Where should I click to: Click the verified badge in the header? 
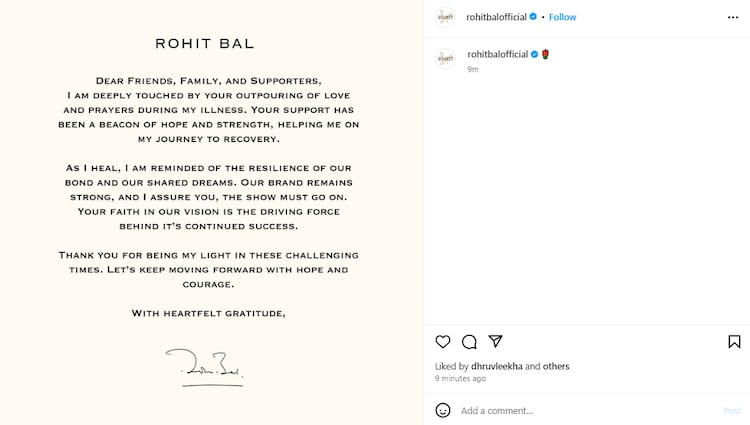pos(533,17)
